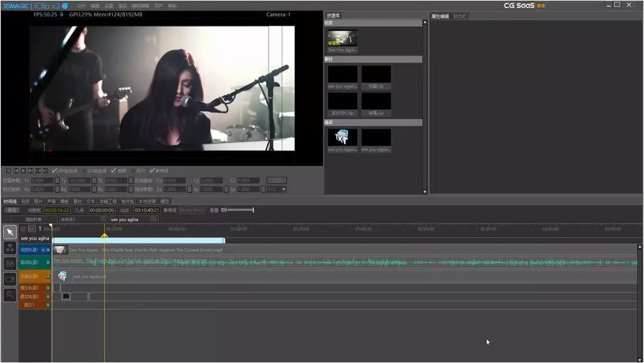Open the 帮助 menu

pos(173,6)
